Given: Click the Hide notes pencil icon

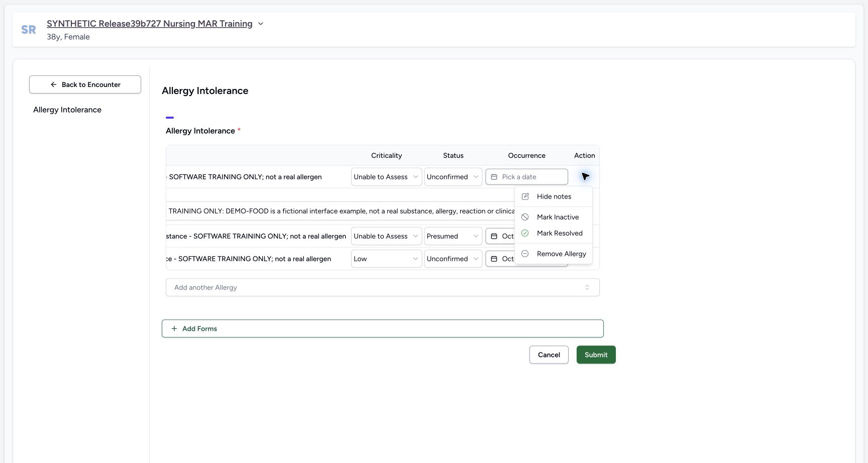Looking at the screenshot, I should (525, 197).
